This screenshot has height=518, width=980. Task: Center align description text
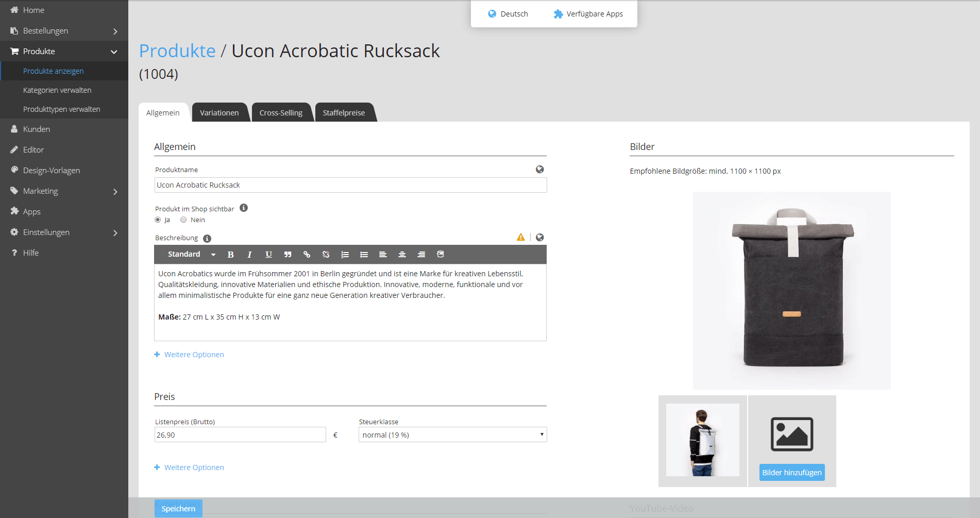click(x=402, y=255)
